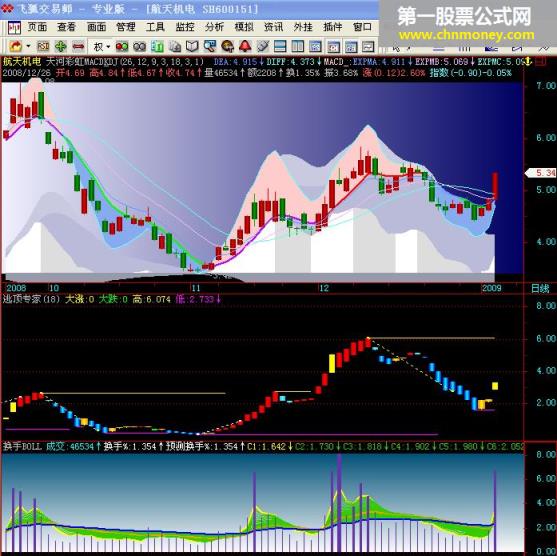Click the gray double circles icon
The image size is (557, 556).
[x=139, y=47]
